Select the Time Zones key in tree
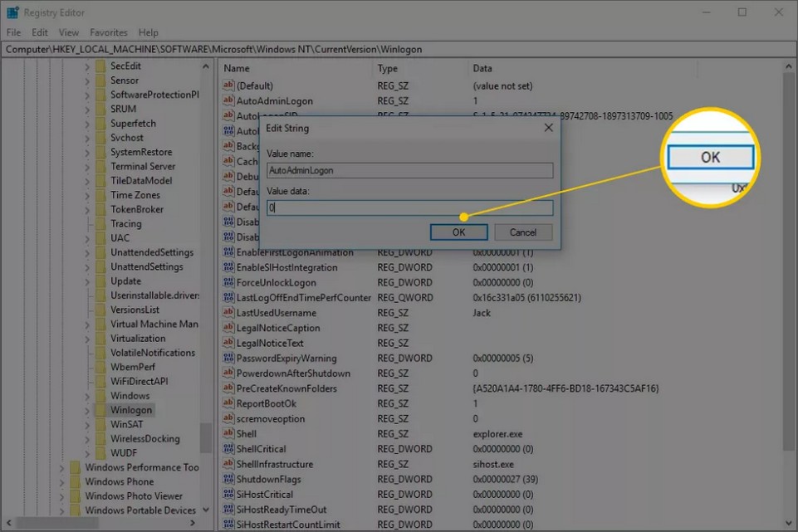Image resolution: width=798 pixels, height=532 pixels. (x=135, y=195)
